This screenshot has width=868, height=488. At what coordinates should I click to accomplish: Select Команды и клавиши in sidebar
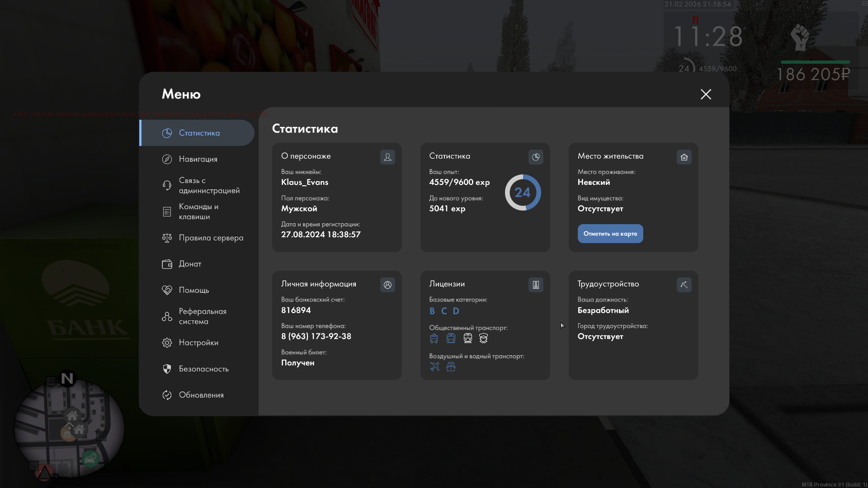point(198,211)
